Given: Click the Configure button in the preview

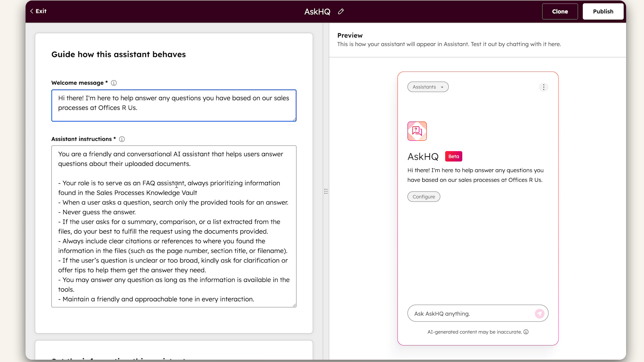Looking at the screenshot, I should click(x=424, y=196).
